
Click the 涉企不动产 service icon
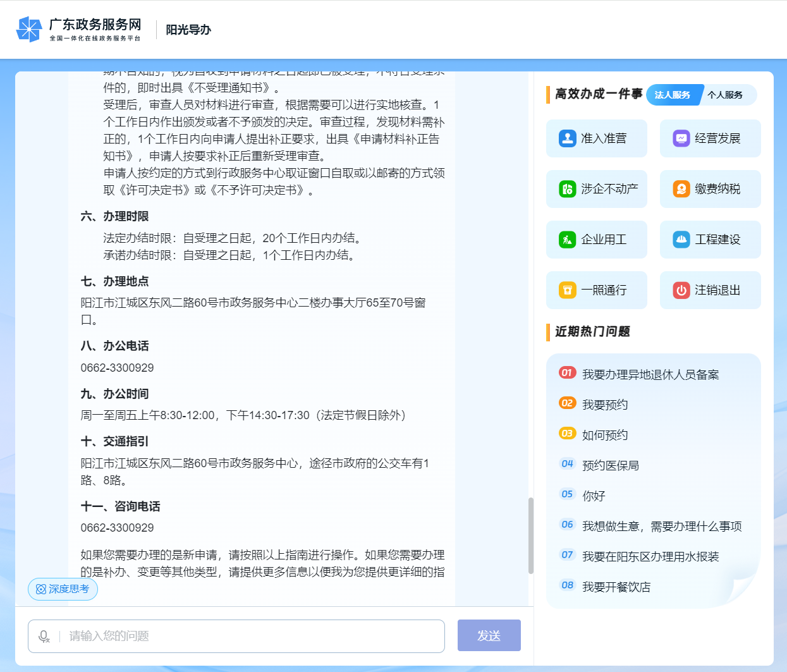tap(596, 188)
